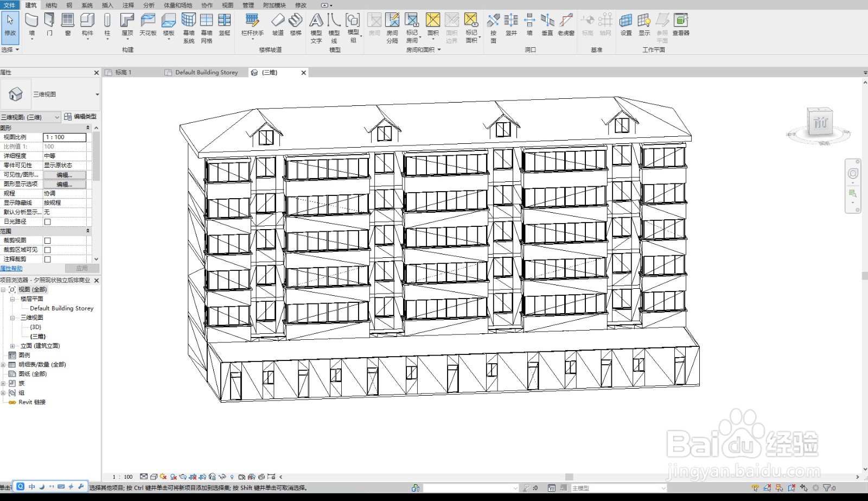This screenshot has height=501, width=868.
Task: Expand the 明细表/数量 (全部) node
Action: tap(3, 365)
